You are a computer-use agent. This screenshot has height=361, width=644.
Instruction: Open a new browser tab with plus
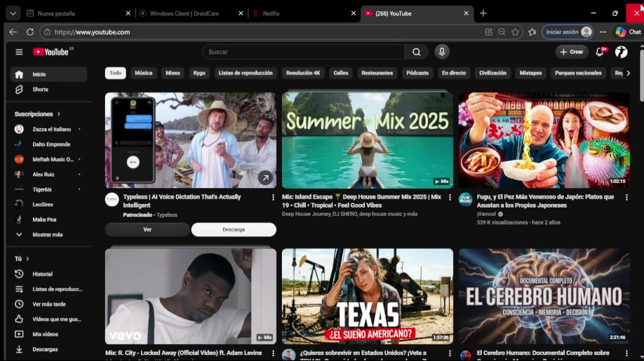click(x=483, y=14)
